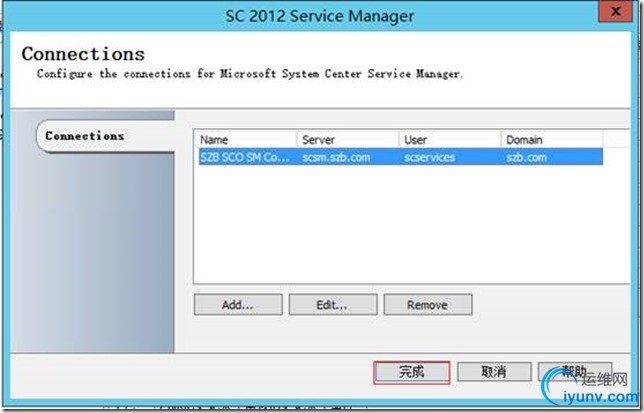Open help via the 帮助 button

(575, 372)
